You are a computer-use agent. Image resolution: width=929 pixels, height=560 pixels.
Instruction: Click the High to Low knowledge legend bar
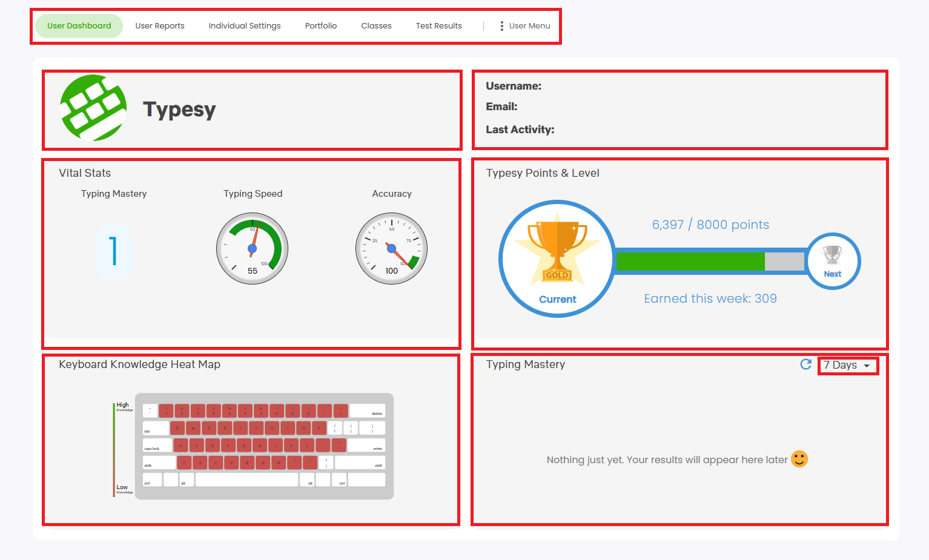tap(114, 449)
